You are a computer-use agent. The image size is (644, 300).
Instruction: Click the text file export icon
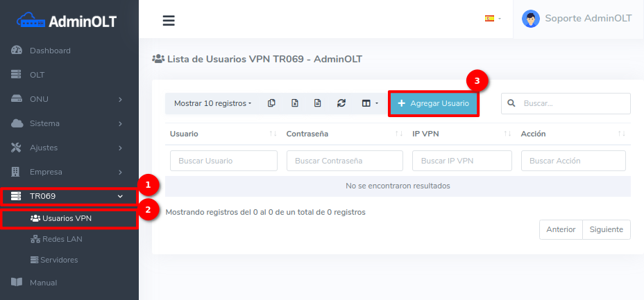click(x=317, y=103)
